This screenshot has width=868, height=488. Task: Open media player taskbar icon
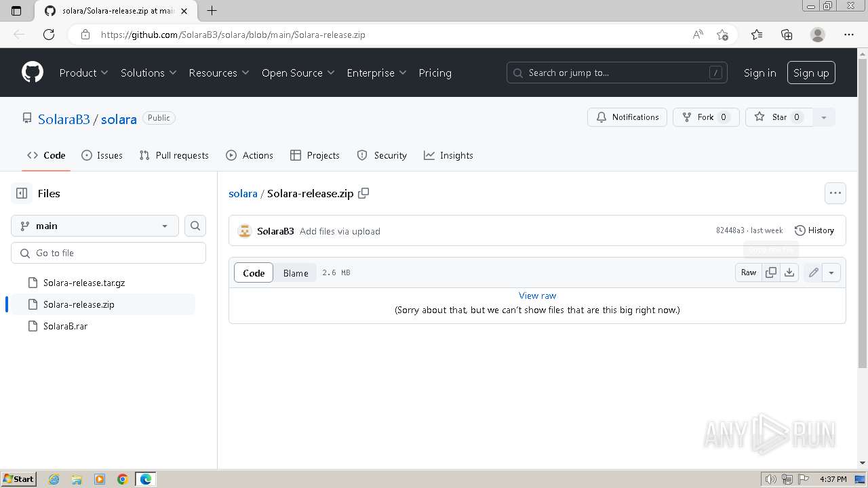click(100, 479)
